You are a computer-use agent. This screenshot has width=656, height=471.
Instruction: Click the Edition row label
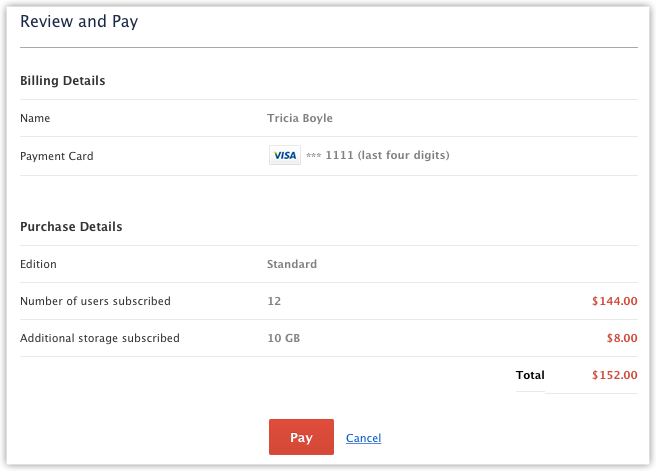(38, 265)
